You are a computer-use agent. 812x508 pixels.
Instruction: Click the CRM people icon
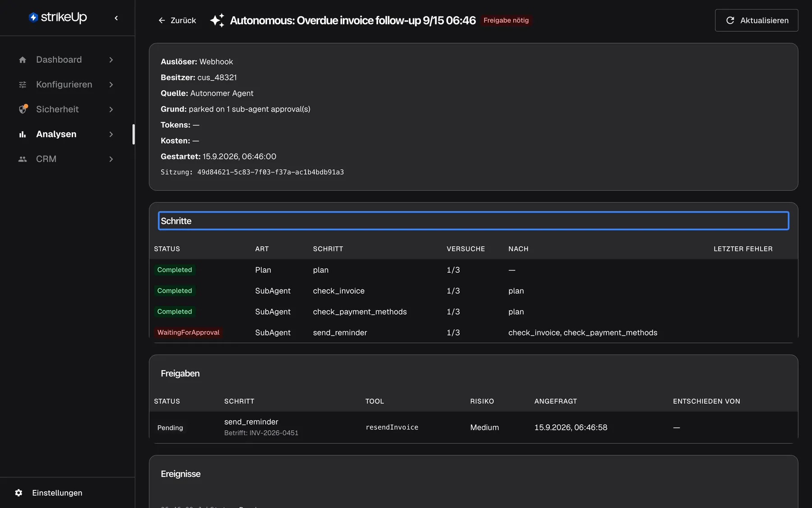click(x=23, y=159)
